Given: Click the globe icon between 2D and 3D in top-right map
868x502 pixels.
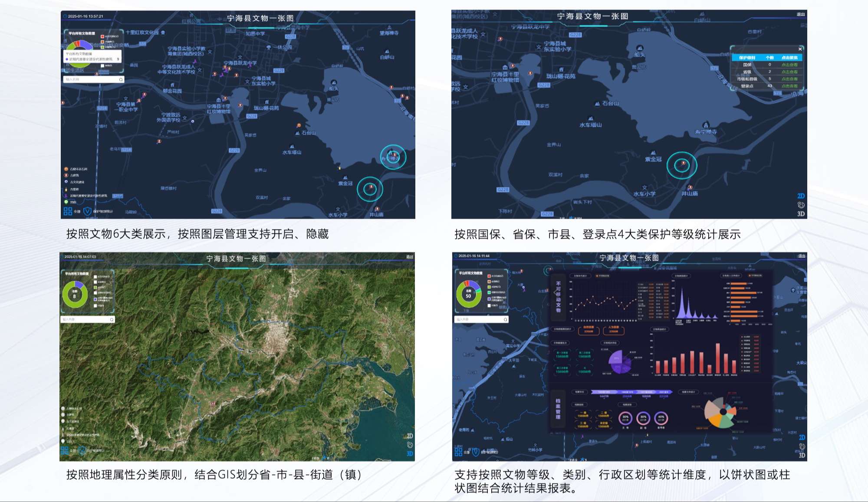Looking at the screenshot, I should coord(801,205).
